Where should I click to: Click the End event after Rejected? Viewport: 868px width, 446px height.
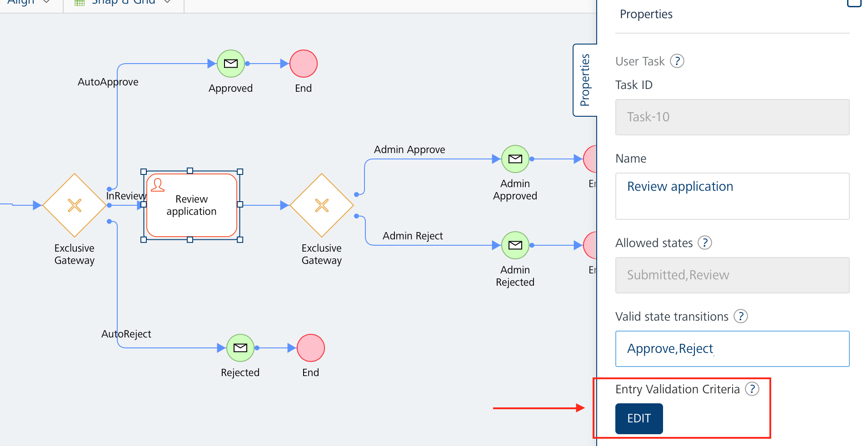pos(310,348)
